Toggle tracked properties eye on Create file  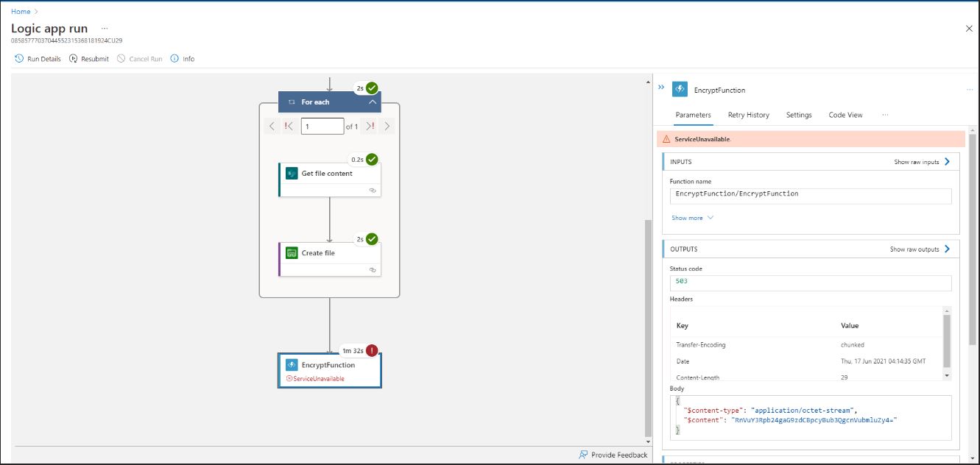[x=373, y=269]
